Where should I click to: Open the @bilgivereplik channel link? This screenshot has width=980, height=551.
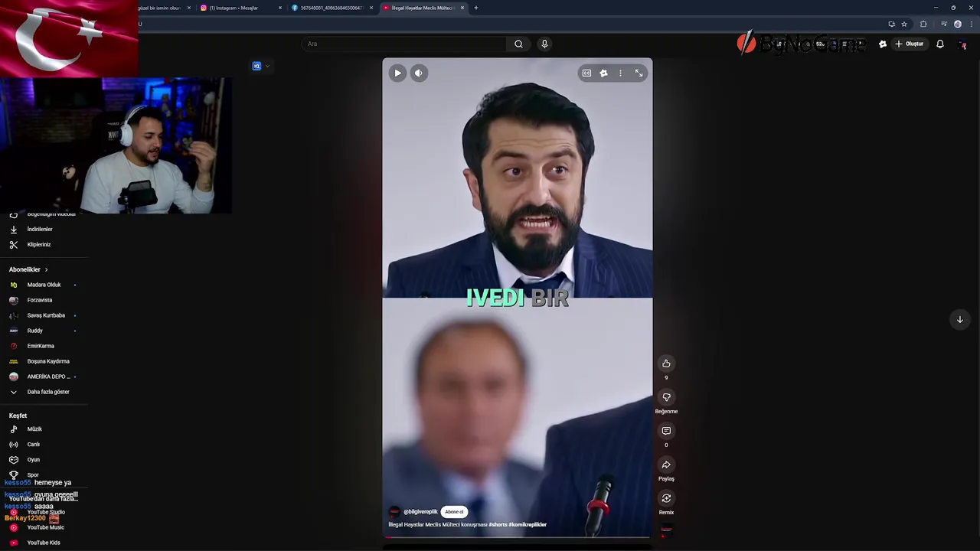point(420,512)
